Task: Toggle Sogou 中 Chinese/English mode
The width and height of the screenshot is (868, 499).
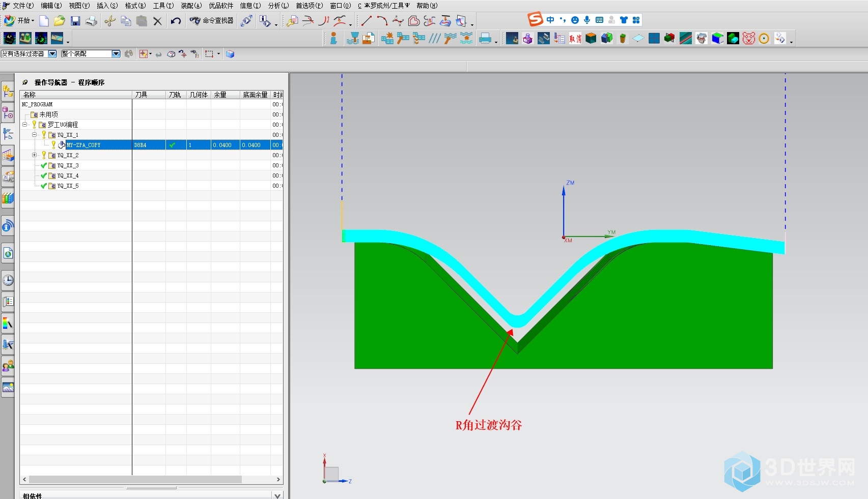Action: [550, 20]
